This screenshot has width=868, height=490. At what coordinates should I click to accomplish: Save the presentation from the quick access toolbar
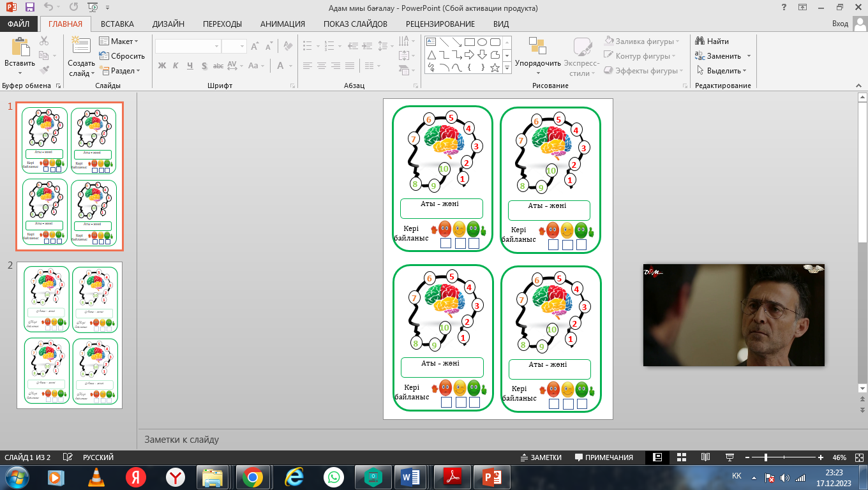pyautogui.click(x=30, y=8)
